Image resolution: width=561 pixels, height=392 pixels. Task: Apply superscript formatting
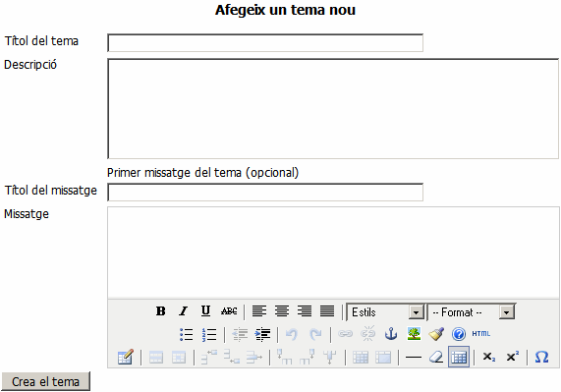[512, 357]
